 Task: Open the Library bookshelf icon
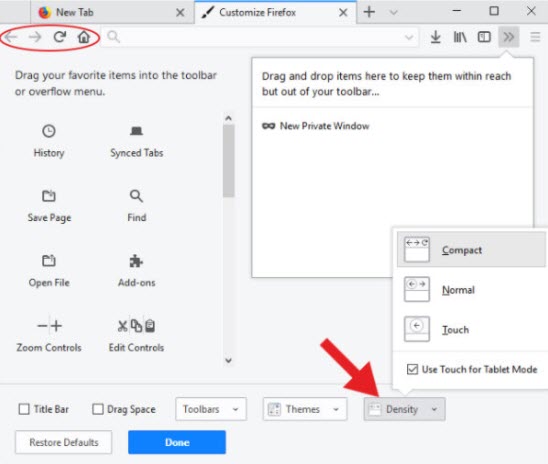point(460,37)
